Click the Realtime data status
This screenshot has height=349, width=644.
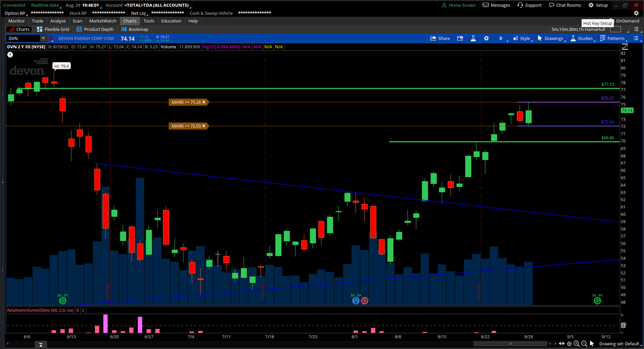[45, 5]
